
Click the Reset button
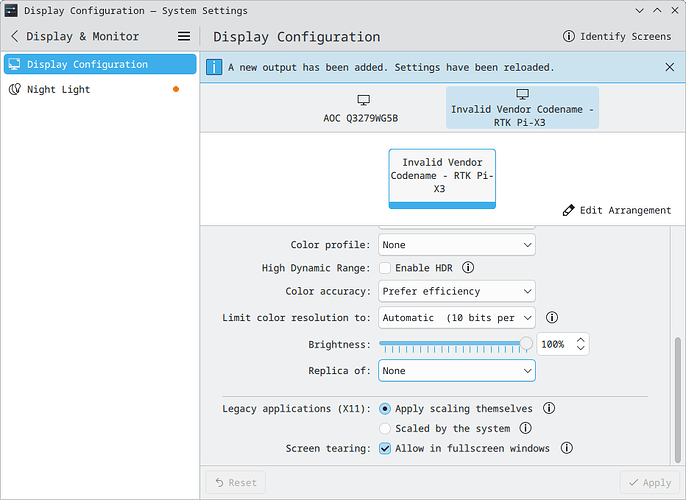click(x=236, y=483)
